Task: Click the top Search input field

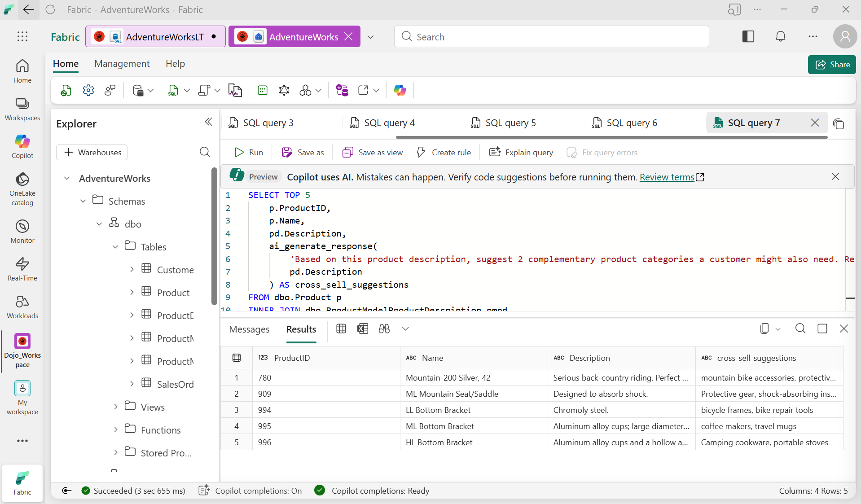Action: coord(551,37)
